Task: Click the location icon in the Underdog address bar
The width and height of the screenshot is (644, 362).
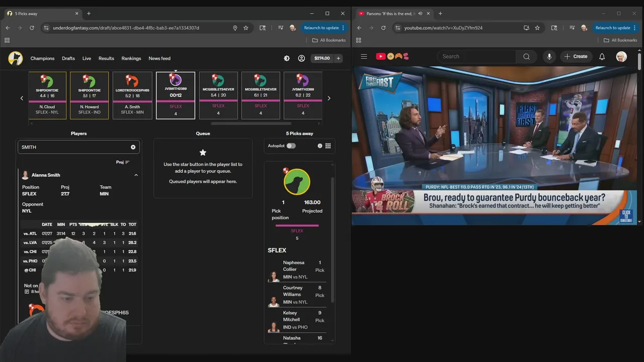Action: point(235,28)
